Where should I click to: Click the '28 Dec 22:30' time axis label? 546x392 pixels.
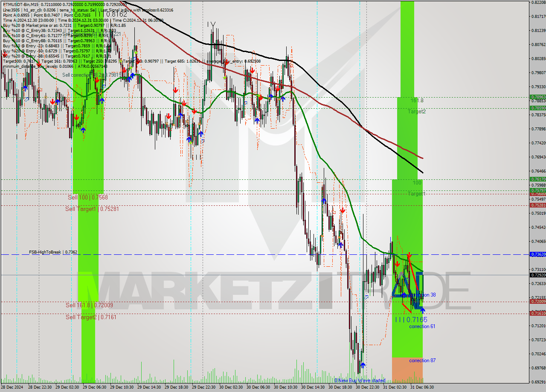point(40,387)
